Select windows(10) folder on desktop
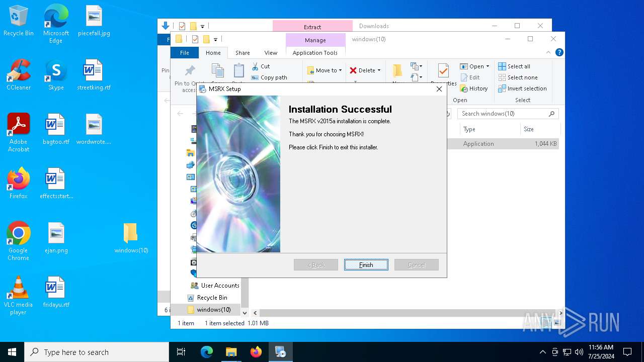The image size is (644, 362). coord(131,238)
